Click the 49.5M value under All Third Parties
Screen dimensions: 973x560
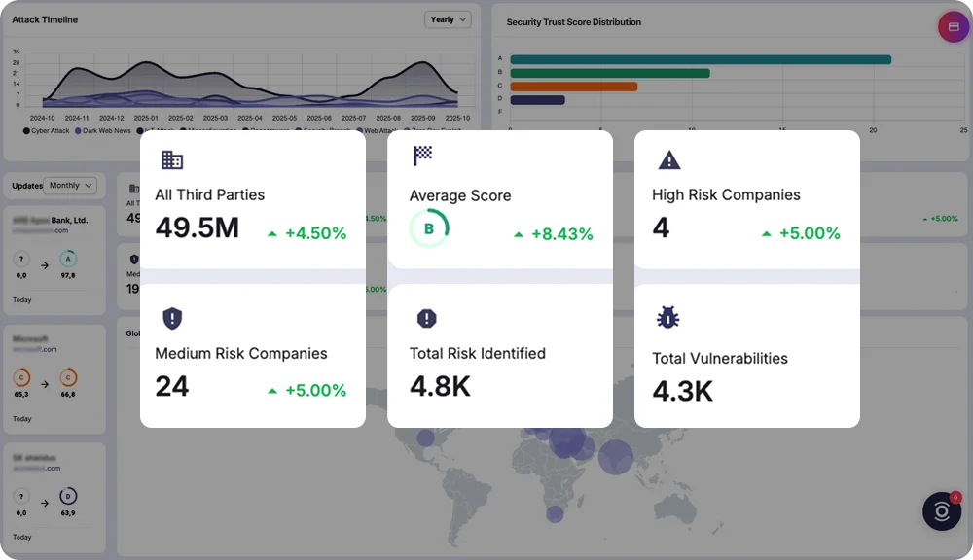198,227
